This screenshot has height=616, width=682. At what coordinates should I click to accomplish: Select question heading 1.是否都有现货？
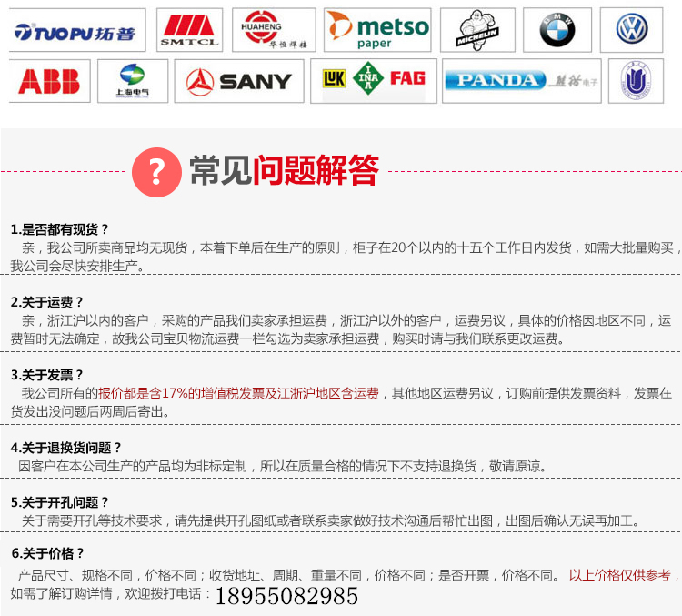click(x=60, y=229)
